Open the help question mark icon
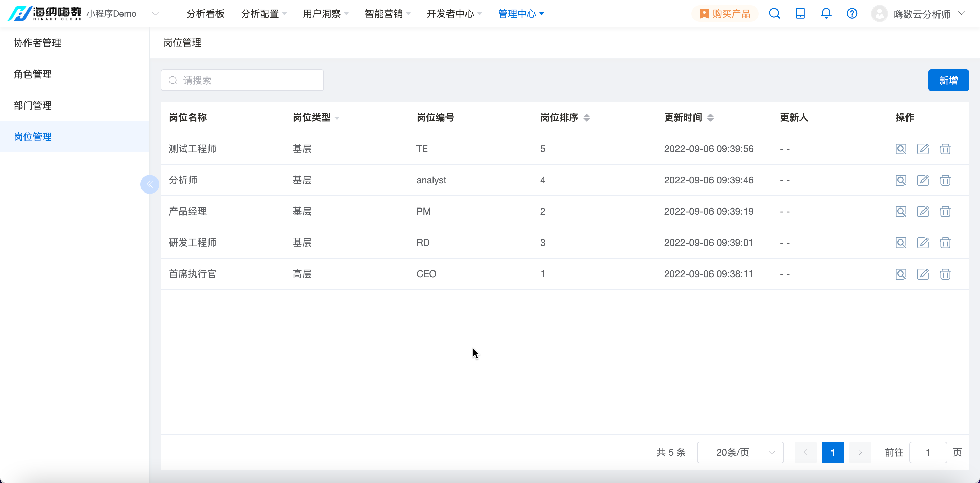Image resolution: width=980 pixels, height=483 pixels. point(852,14)
